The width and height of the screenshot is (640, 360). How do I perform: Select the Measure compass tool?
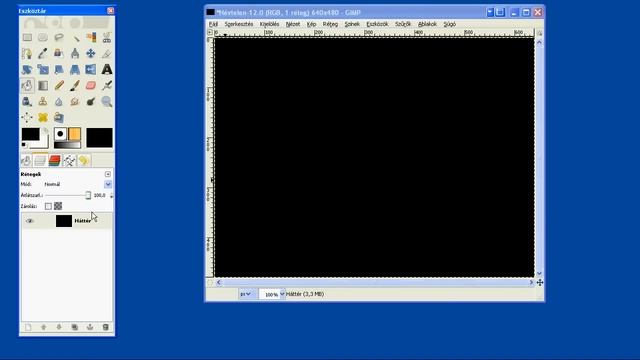(x=75, y=53)
